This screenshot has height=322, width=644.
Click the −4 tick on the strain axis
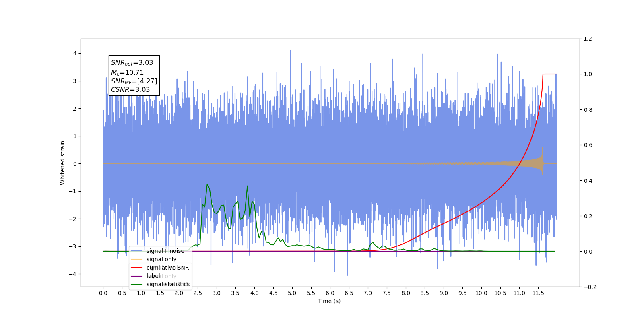tap(73, 274)
